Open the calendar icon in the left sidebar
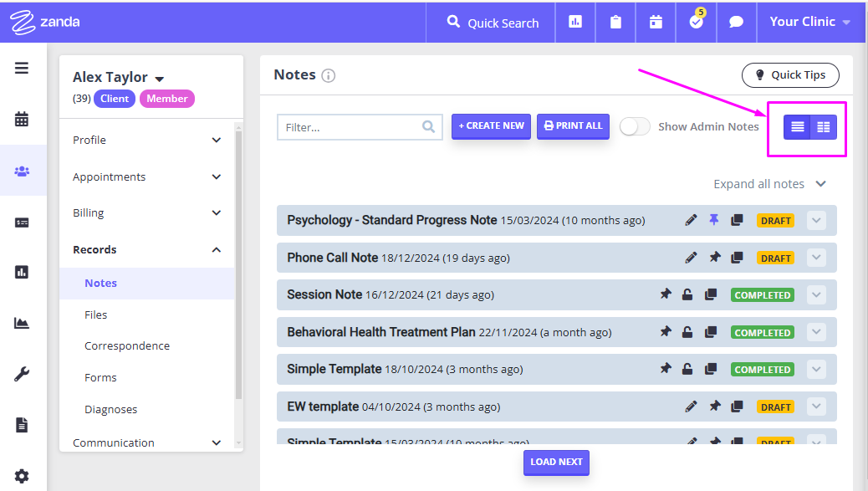 pyautogui.click(x=23, y=119)
